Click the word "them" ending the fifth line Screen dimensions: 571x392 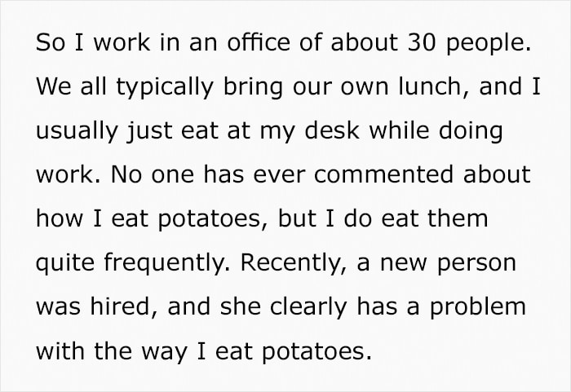[458, 218]
